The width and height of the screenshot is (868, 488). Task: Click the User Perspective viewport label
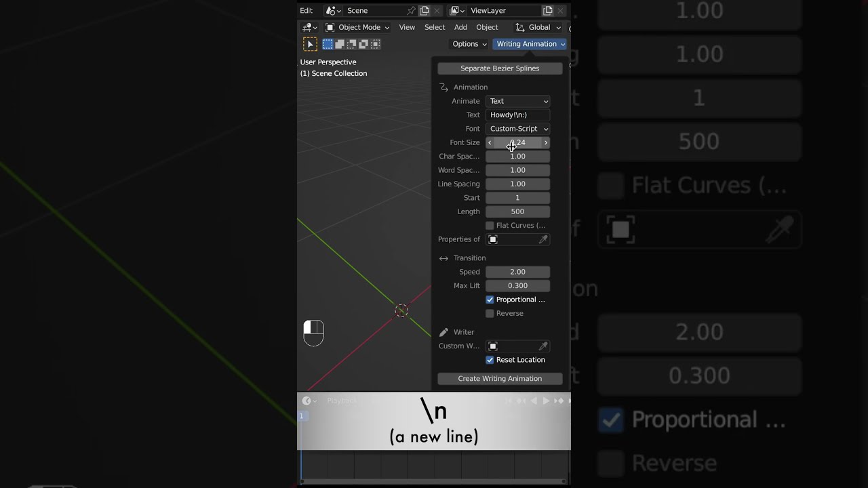(x=328, y=62)
